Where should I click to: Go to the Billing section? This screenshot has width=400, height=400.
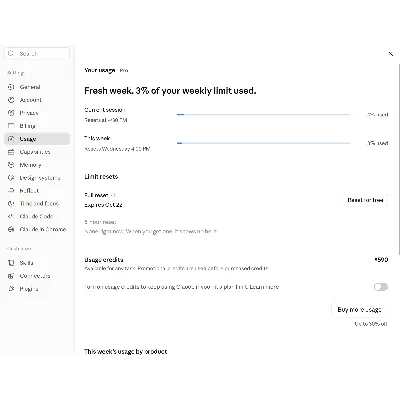(37, 126)
